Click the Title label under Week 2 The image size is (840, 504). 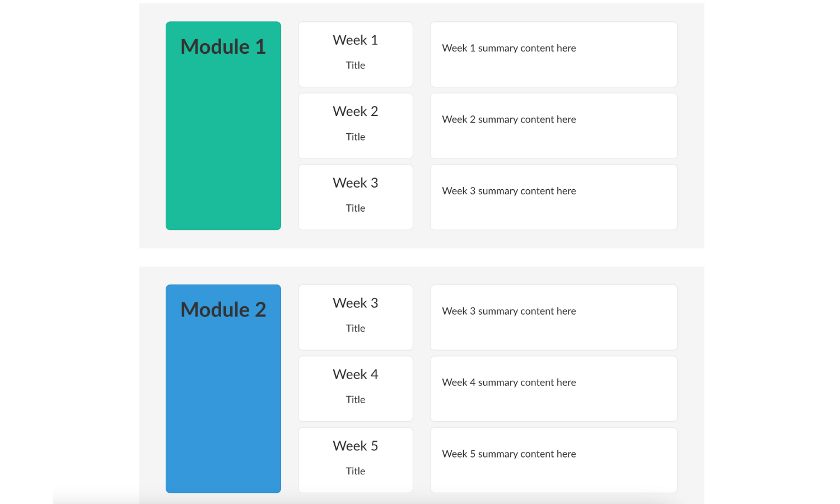355,137
